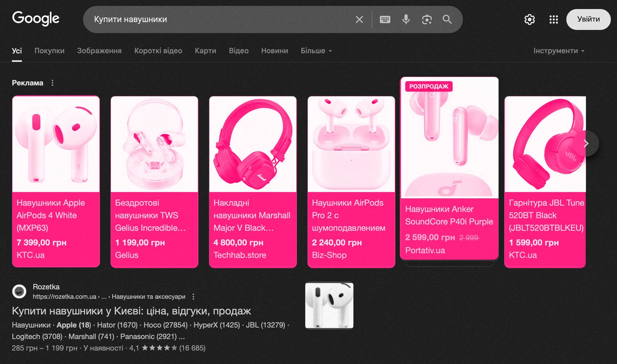Open the Новини tab
The width and height of the screenshot is (617, 364).
(x=274, y=51)
